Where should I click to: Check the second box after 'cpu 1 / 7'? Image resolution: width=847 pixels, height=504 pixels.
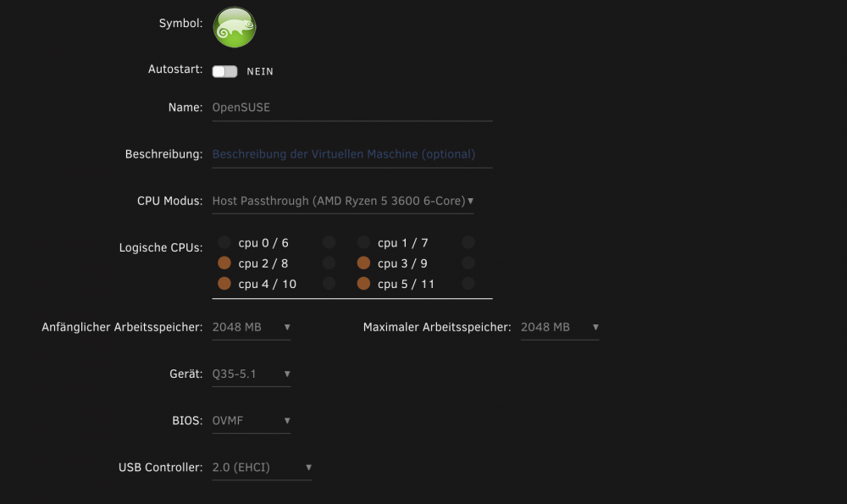[x=468, y=242]
